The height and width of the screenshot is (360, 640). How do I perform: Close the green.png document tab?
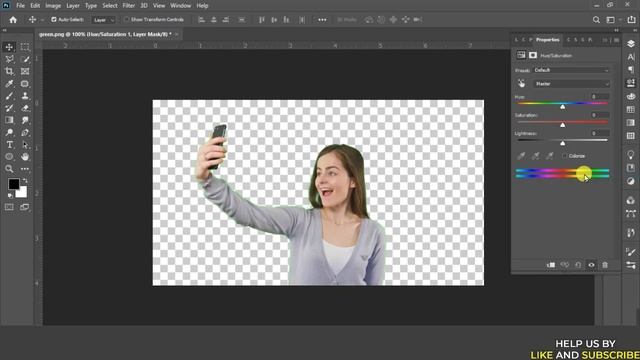pyautogui.click(x=177, y=34)
